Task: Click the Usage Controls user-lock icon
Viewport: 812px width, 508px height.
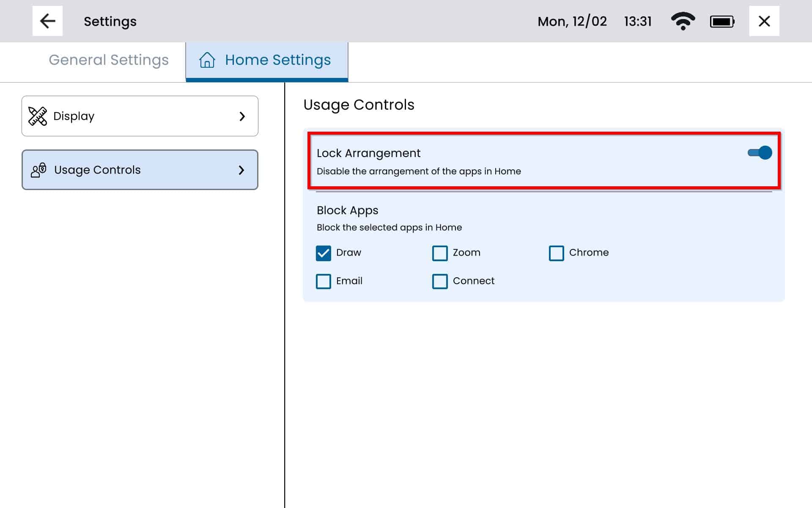Action: coord(38,170)
